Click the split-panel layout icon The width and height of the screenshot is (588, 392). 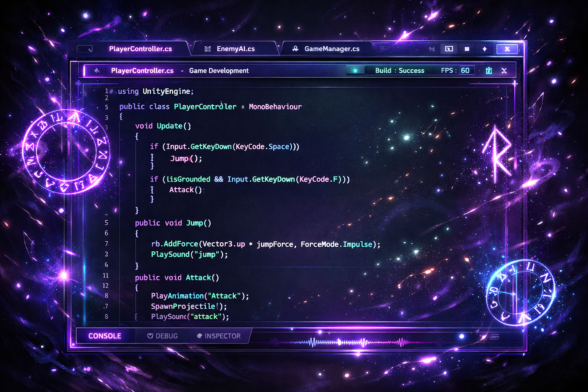(x=449, y=49)
